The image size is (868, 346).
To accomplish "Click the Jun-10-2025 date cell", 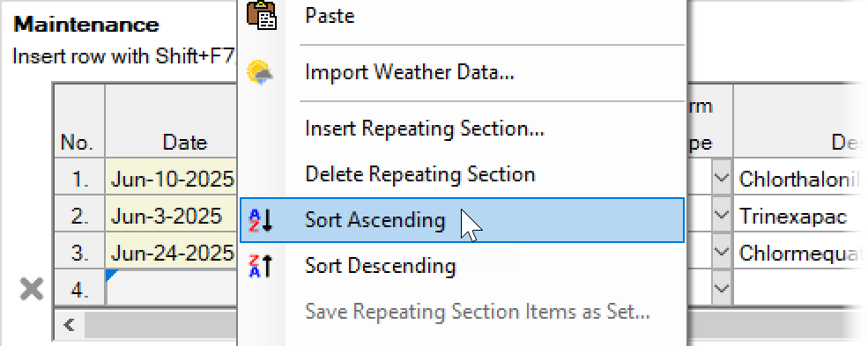I will (171, 178).
